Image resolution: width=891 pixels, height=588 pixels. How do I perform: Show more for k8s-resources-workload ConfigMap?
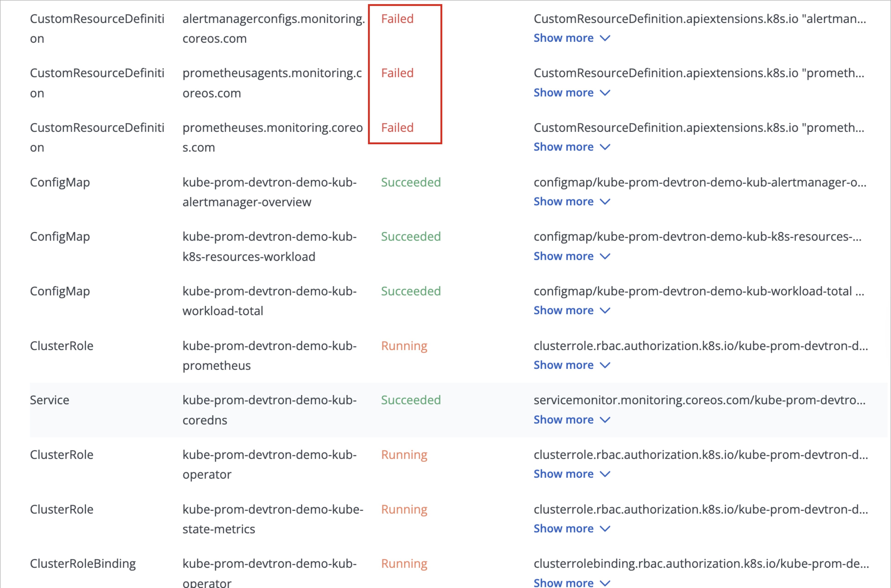tap(571, 256)
